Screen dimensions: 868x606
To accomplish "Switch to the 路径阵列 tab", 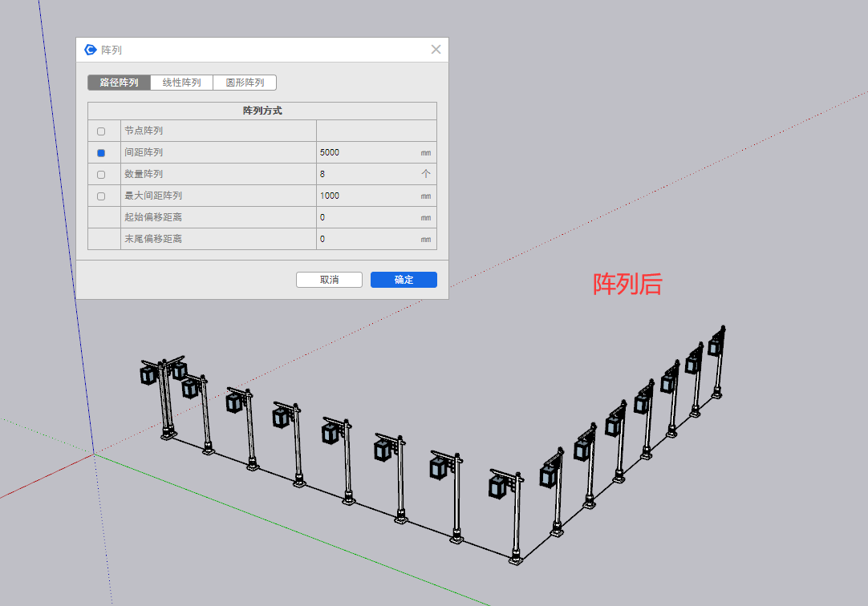I will point(119,83).
